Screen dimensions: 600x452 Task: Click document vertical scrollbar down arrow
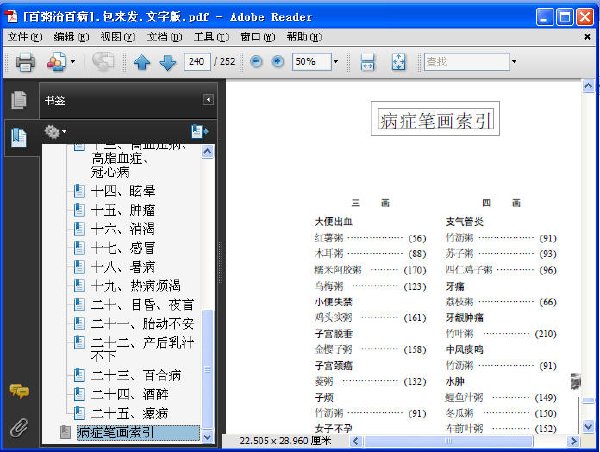(589, 426)
